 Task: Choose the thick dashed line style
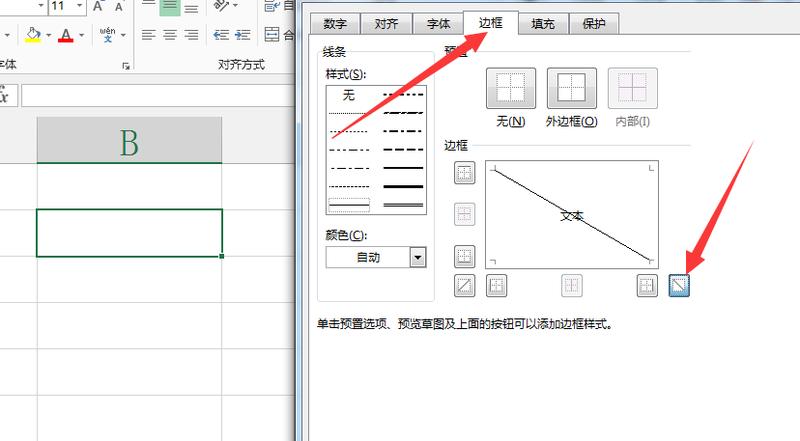(x=403, y=150)
